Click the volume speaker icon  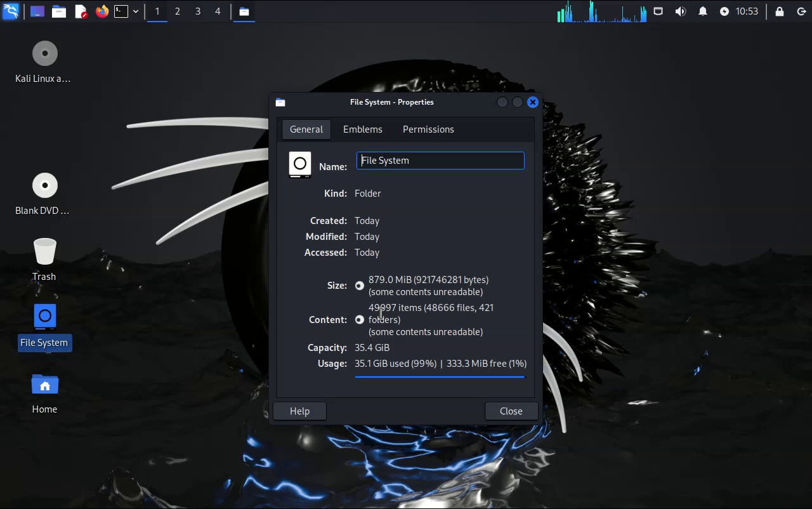point(681,11)
